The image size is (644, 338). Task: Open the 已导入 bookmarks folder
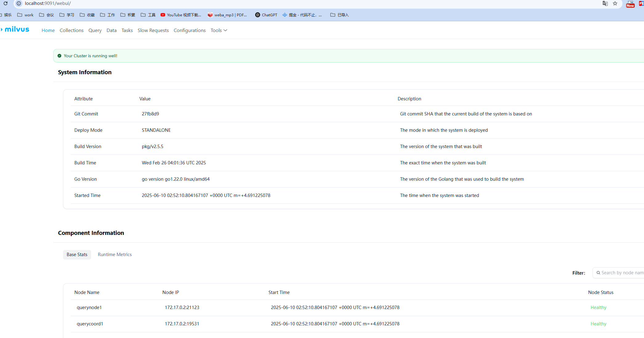tap(340, 15)
